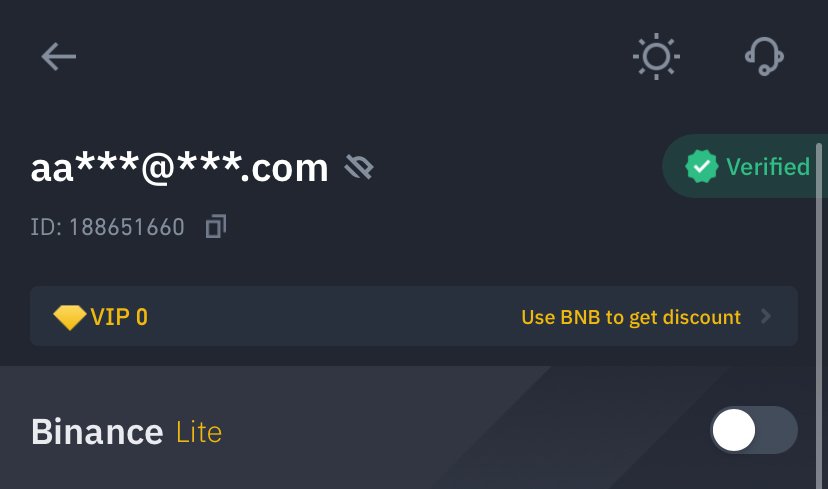Open the VIP 0 level details

[119, 317]
